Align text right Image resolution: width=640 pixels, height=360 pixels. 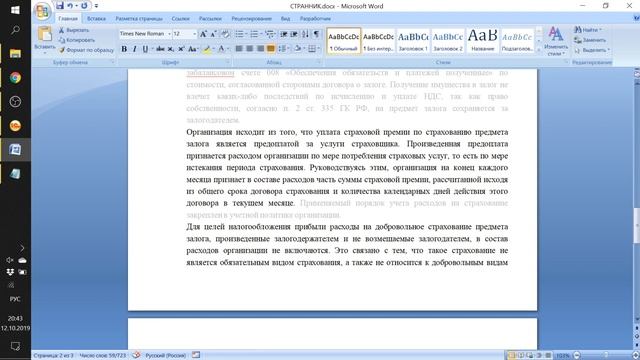coord(260,49)
